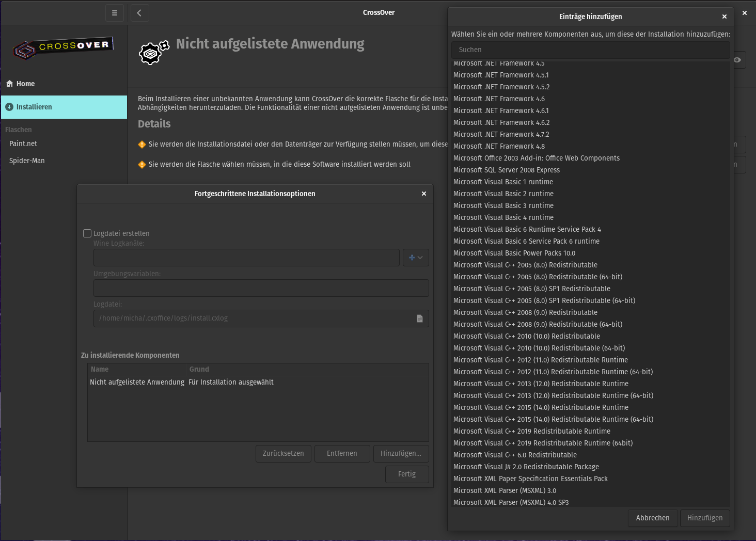Viewport: 756px width, 541px height.
Task: Open file browser icon in Logdatei field
Action: [420, 319]
